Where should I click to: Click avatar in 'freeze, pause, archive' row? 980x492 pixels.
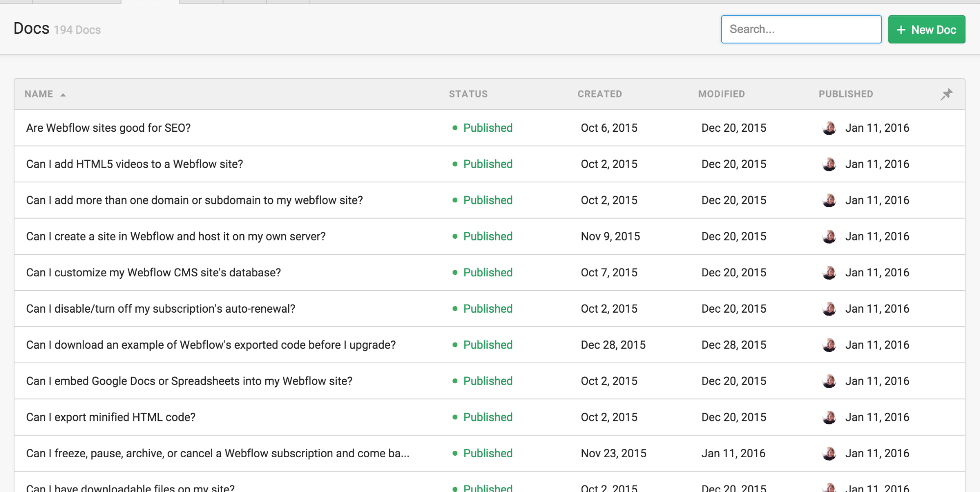point(829,454)
